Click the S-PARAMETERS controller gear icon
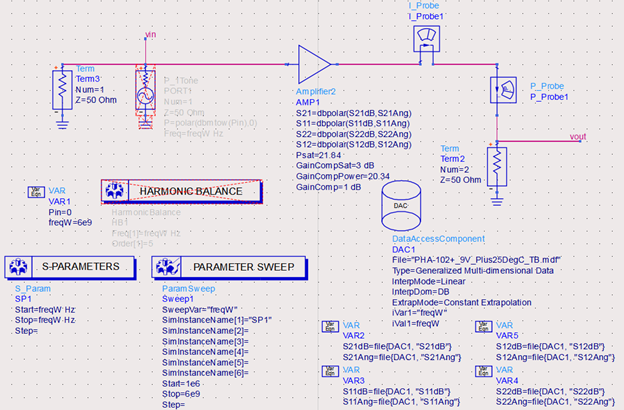The width and height of the screenshot is (624, 410). (x=18, y=267)
